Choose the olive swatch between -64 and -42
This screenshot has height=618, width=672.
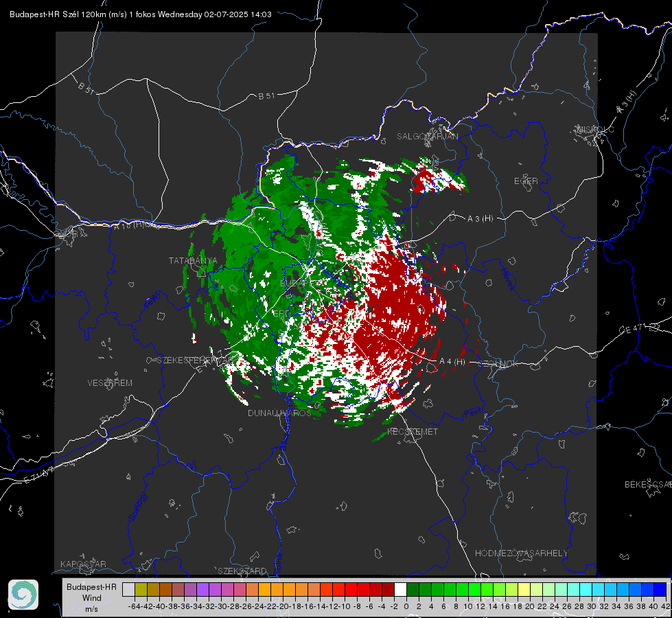pyautogui.click(x=141, y=590)
